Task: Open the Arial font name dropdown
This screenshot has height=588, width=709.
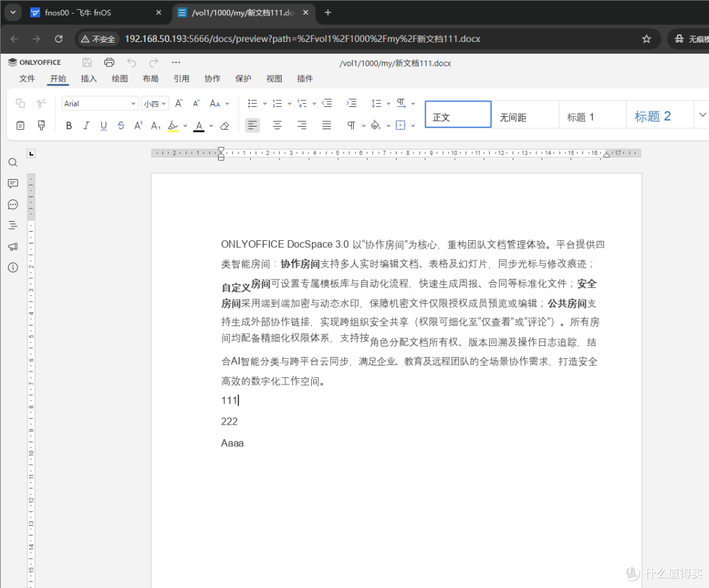Action: (x=100, y=104)
